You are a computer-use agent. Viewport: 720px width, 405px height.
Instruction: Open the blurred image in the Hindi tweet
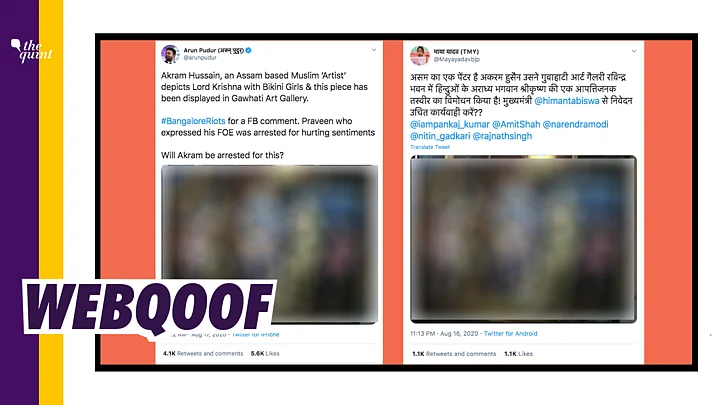[523, 239]
